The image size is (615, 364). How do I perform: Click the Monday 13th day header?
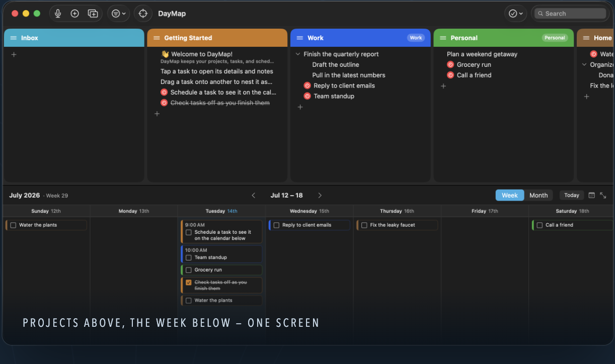pos(134,211)
